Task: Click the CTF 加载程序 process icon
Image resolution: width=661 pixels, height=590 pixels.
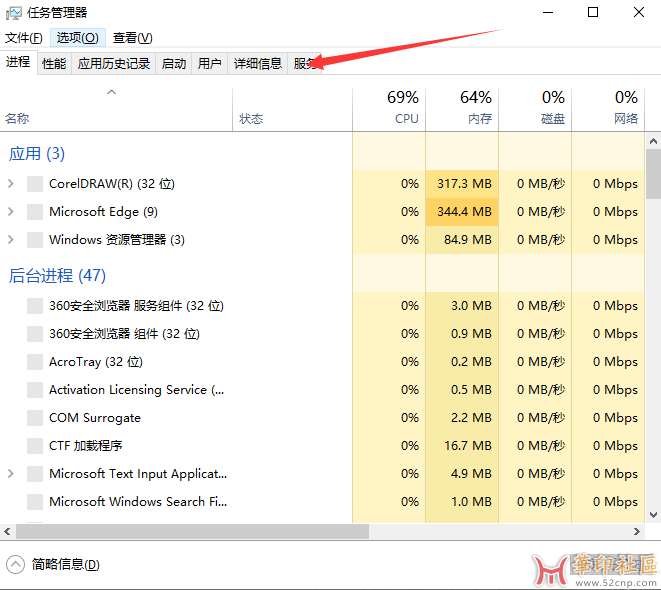Action: (35, 446)
